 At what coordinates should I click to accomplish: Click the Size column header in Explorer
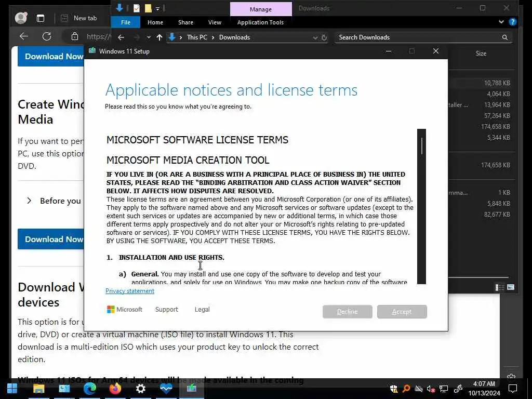click(x=481, y=54)
